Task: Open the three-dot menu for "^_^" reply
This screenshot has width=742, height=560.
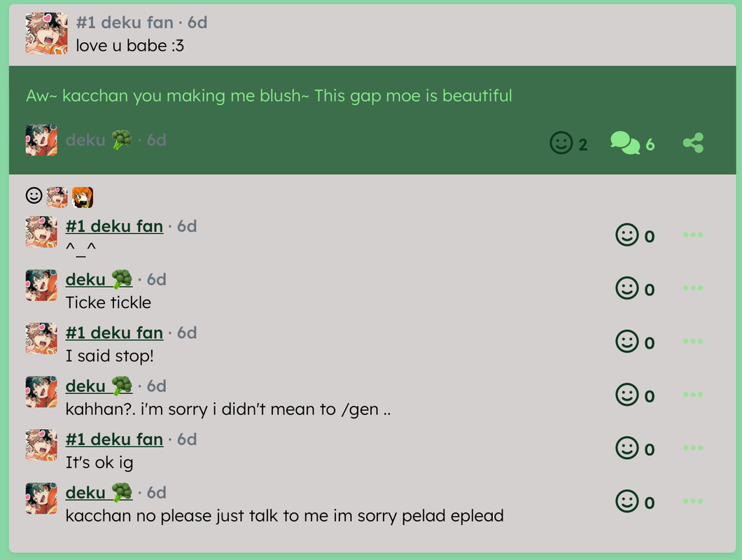Action: (693, 235)
